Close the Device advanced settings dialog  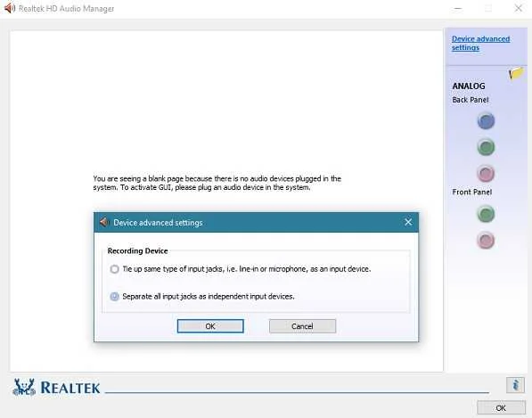(x=408, y=222)
